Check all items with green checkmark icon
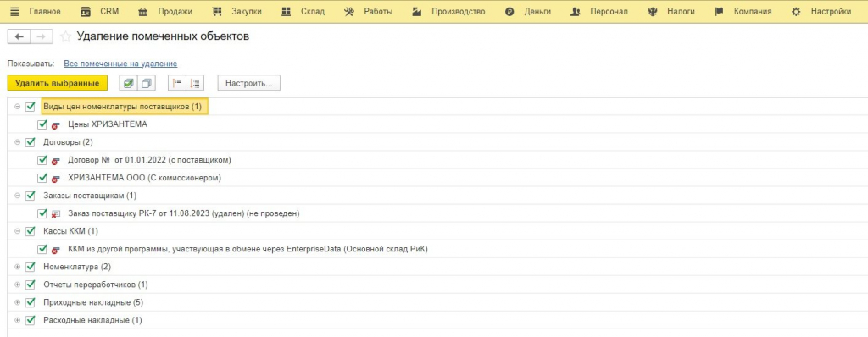The image size is (868, 337). pos(129,83)
